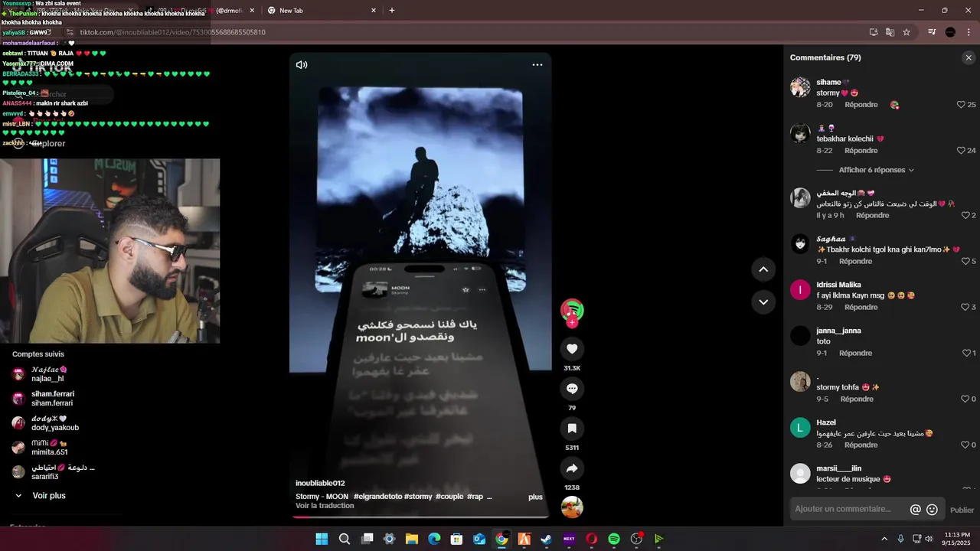The height and width of the screenshot is (551, 980).
Task: Click the video progress bar
Action: point(420,517)
